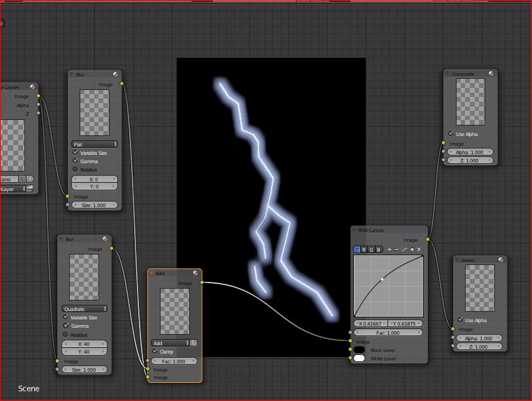Collapse the Composite node with its triangle
This screenshot has width=532, height=401.
point(448,74)
